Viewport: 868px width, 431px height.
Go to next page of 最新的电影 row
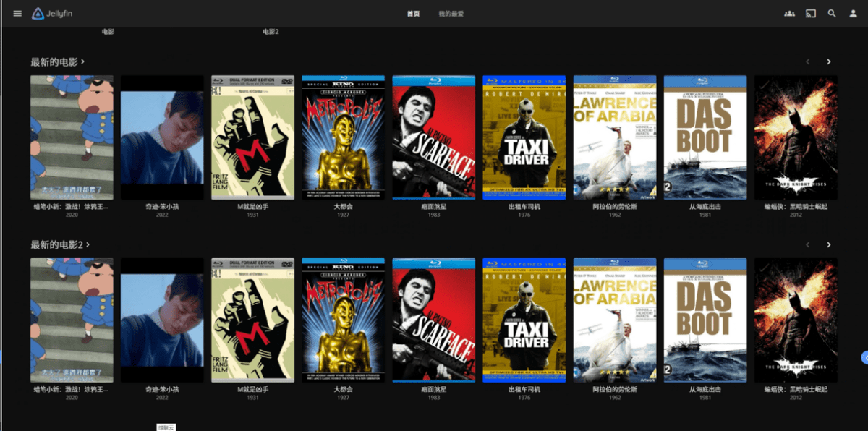[x=829, y=62]
